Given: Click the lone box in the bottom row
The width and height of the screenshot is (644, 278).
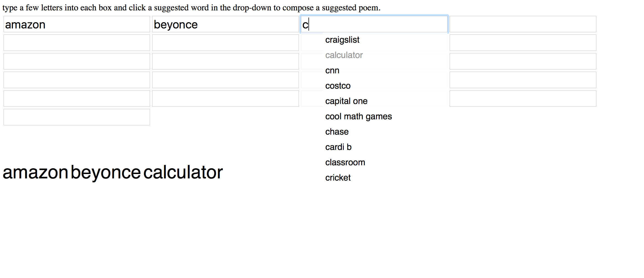Looking at the screenshot, I should click(77, 117).
